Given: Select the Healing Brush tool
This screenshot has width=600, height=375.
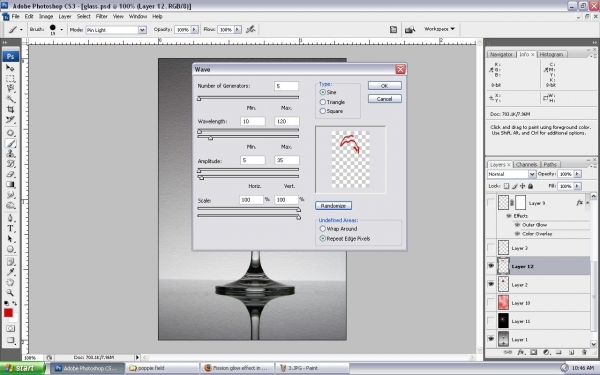Looking at the screenshot, I should click(x=10, y=133).
